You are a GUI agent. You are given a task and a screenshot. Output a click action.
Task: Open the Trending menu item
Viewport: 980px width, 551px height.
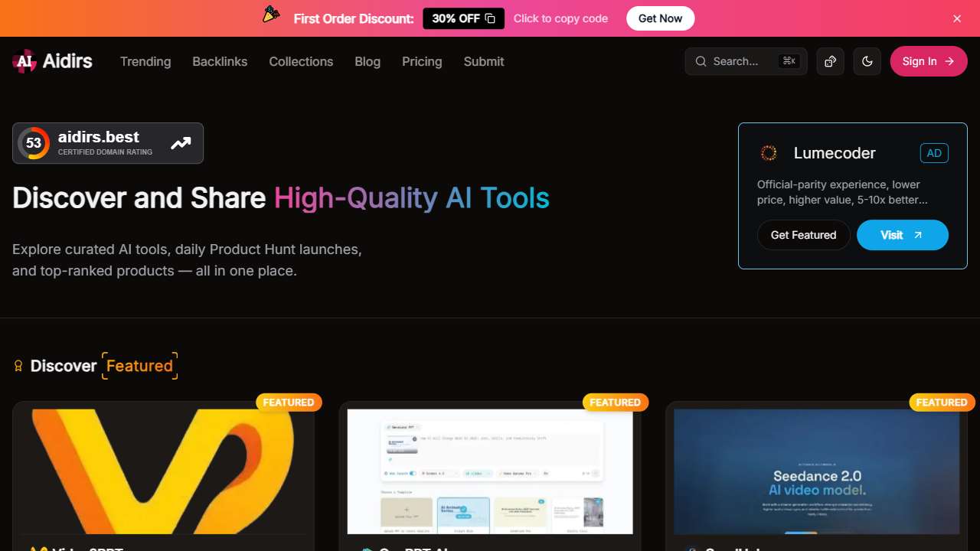pyautogui.click(x=145, y=61)
